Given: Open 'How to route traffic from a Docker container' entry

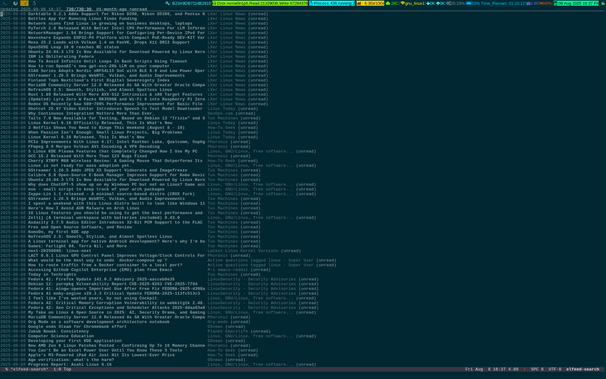Looking at the screenshot, I should pyautogui.click(x=105, y=265).
